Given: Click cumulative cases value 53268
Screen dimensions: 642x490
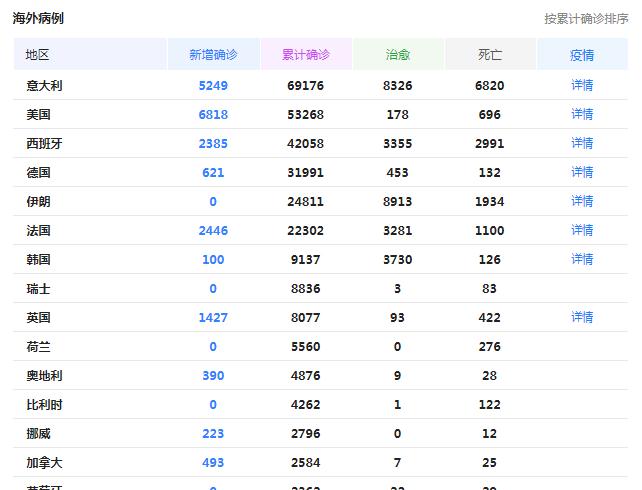Looking at the screenshot, I should point(305,115).
